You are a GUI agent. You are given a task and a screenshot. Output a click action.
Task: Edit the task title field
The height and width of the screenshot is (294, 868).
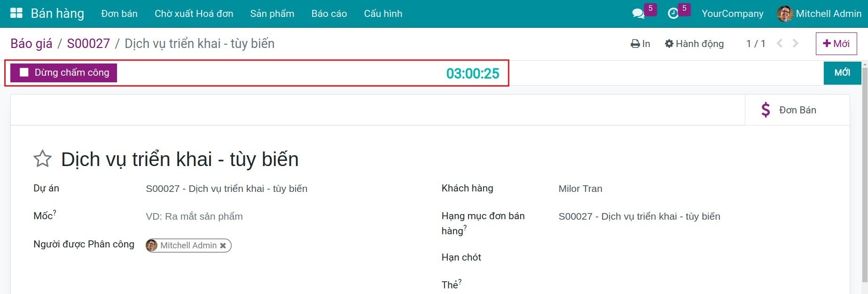tap(180, 159)
